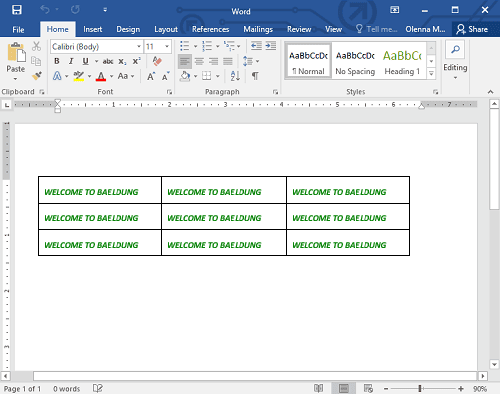The width and height of the screenshot is (500, 394).
Task: Toggle Subscript formatting
Action: point(122,62)
